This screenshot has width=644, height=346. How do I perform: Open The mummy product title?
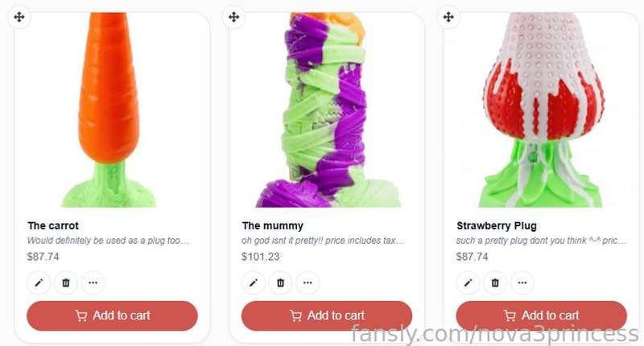pos(273,226)
